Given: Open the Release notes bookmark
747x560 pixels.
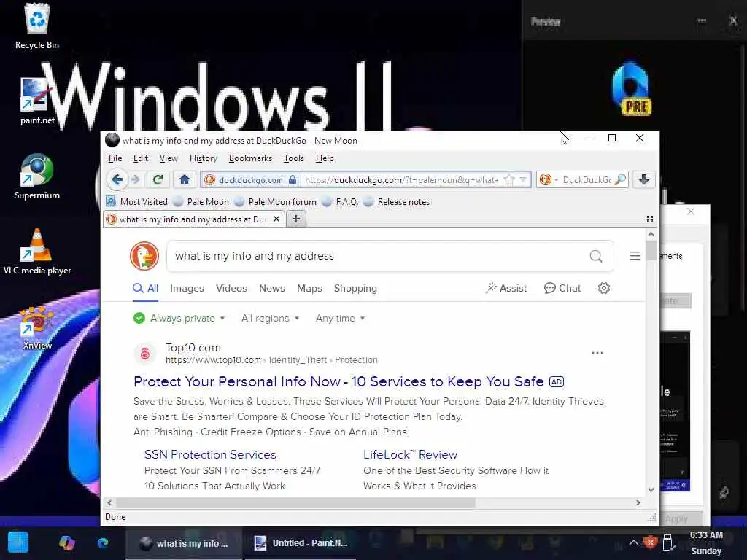Looking at the screenshot, I should point(396,201).
